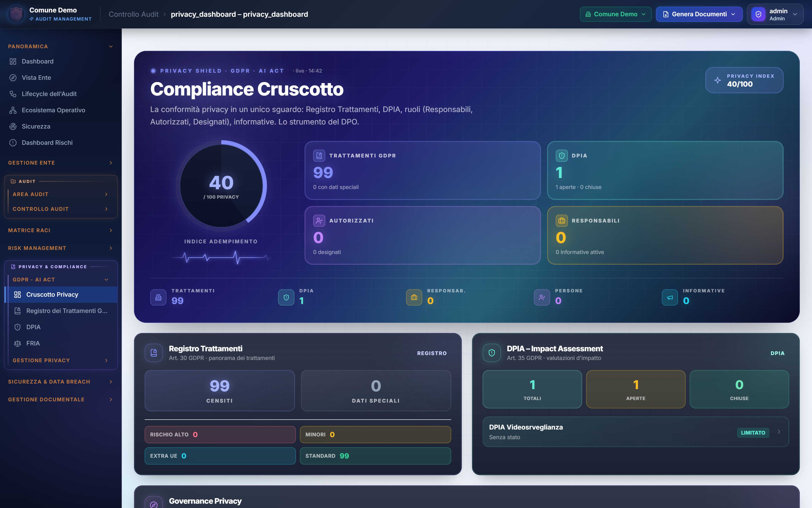
Task: Open the DPIA Videosorveglianza row
Action: (635, 432)
